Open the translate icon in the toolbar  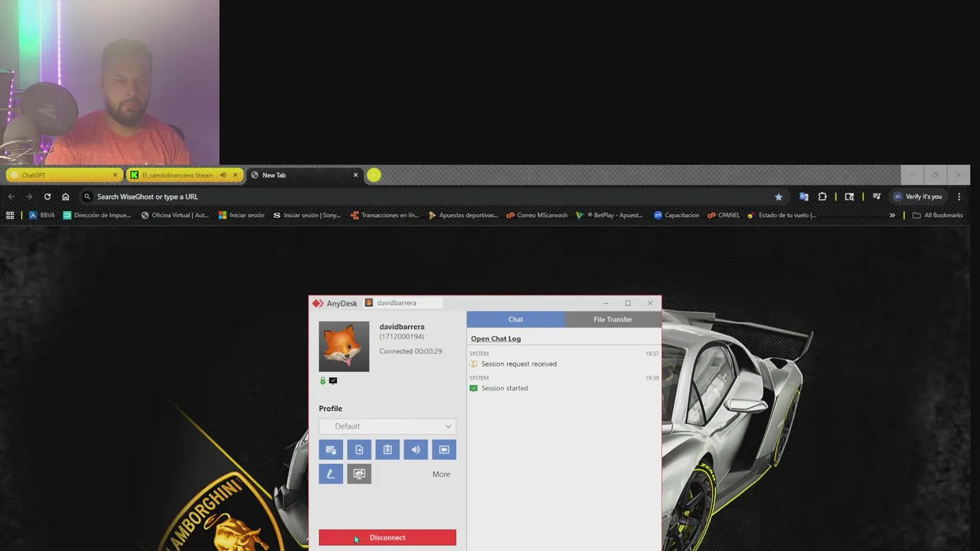point(804,197)
